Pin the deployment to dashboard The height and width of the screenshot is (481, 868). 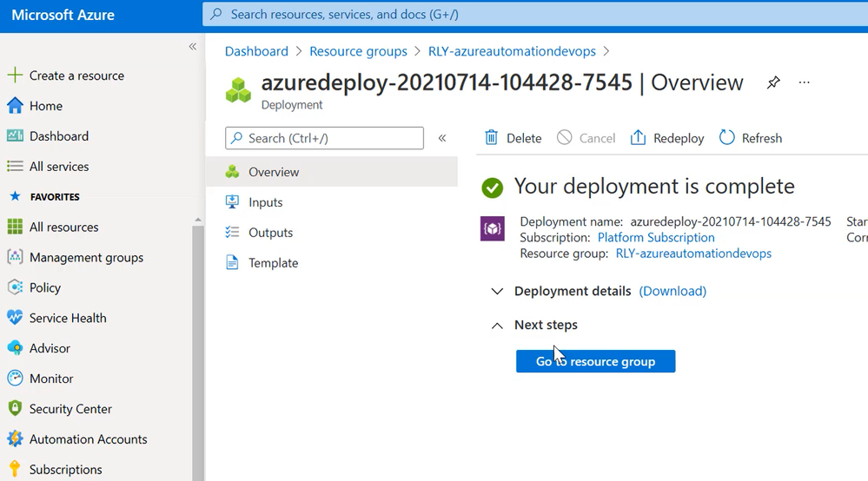point(773,83)
